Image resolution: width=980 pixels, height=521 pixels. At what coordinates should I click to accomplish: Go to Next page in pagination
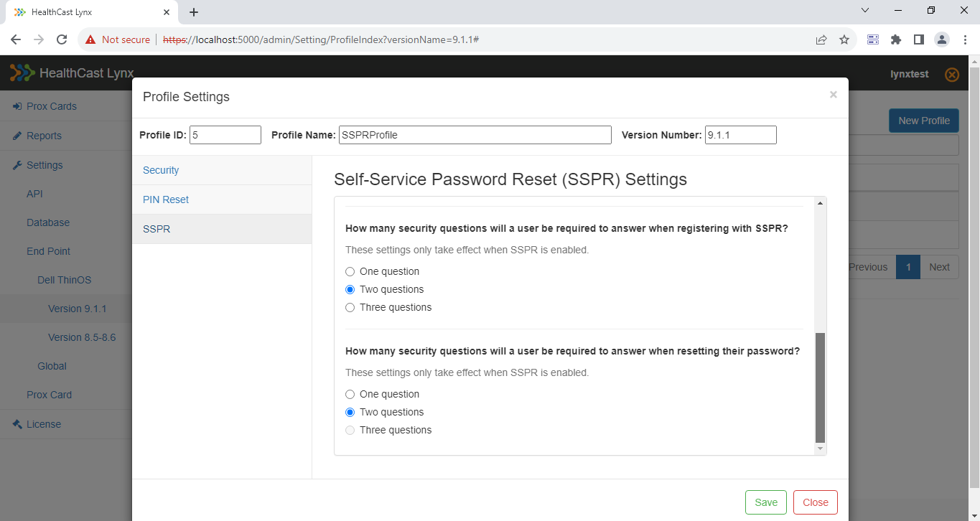click(x=939, y=267)
